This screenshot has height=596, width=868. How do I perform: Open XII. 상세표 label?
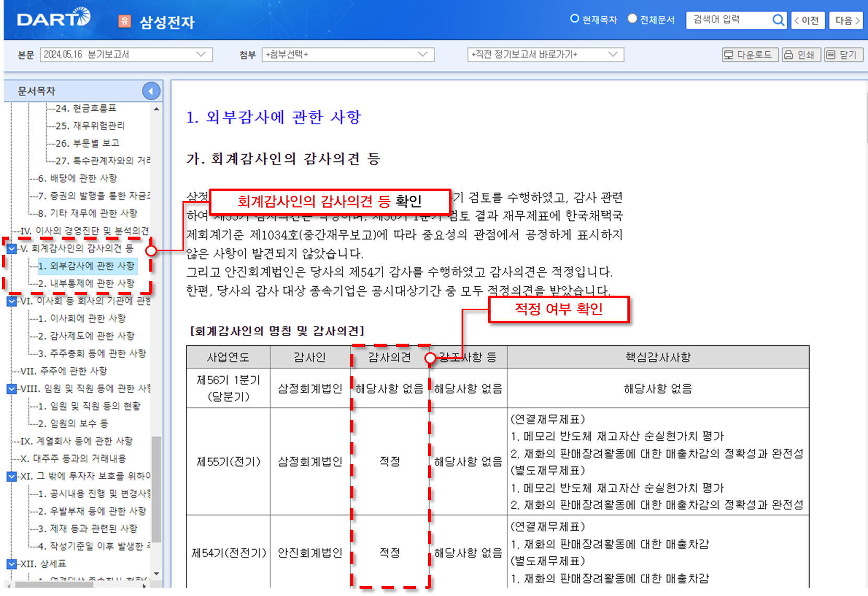tap(43, 564)
